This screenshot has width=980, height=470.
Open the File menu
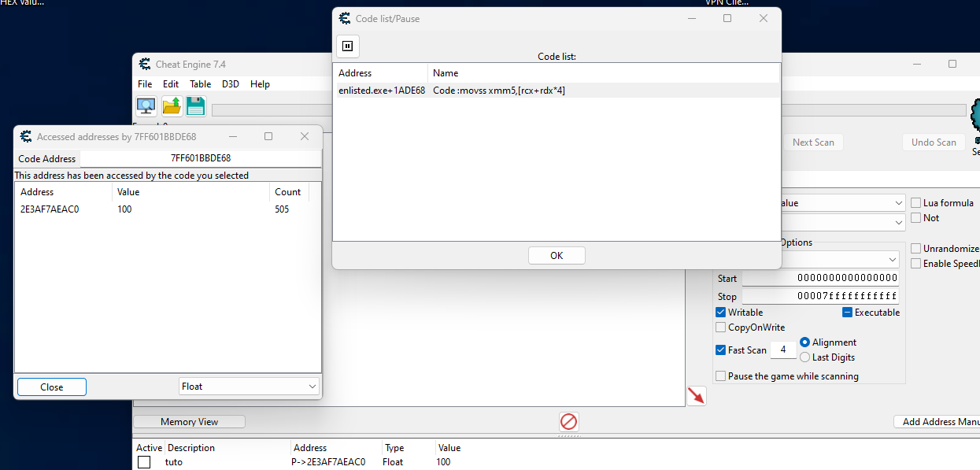pyautogui.click(x=145, y=84)
